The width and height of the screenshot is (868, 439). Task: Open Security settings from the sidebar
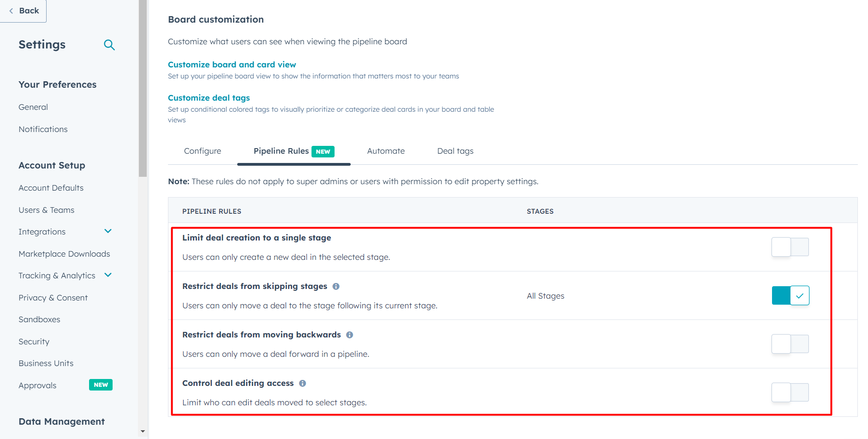tap(34, 341)
